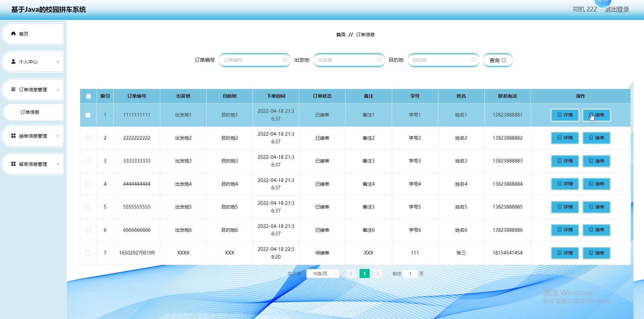Click the magnifier icon on the 查询 button
The height and width of the screenshot is (319, 644).
pos(503,60)
